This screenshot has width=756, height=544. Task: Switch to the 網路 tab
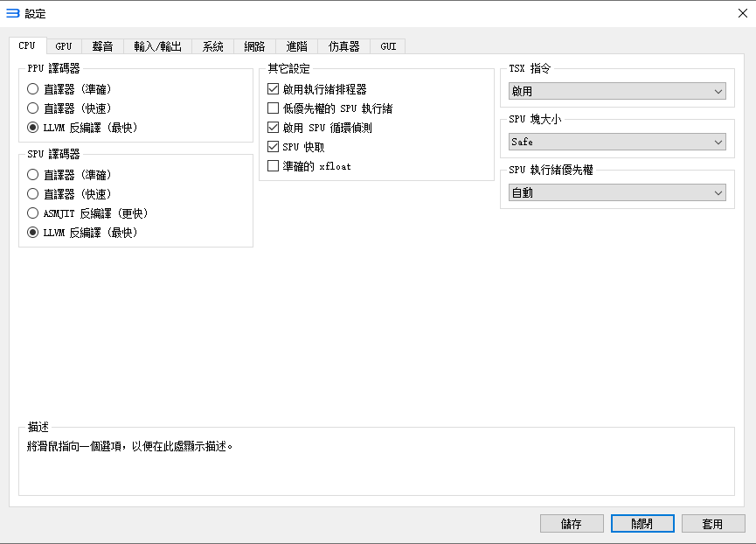pos(254,46)
